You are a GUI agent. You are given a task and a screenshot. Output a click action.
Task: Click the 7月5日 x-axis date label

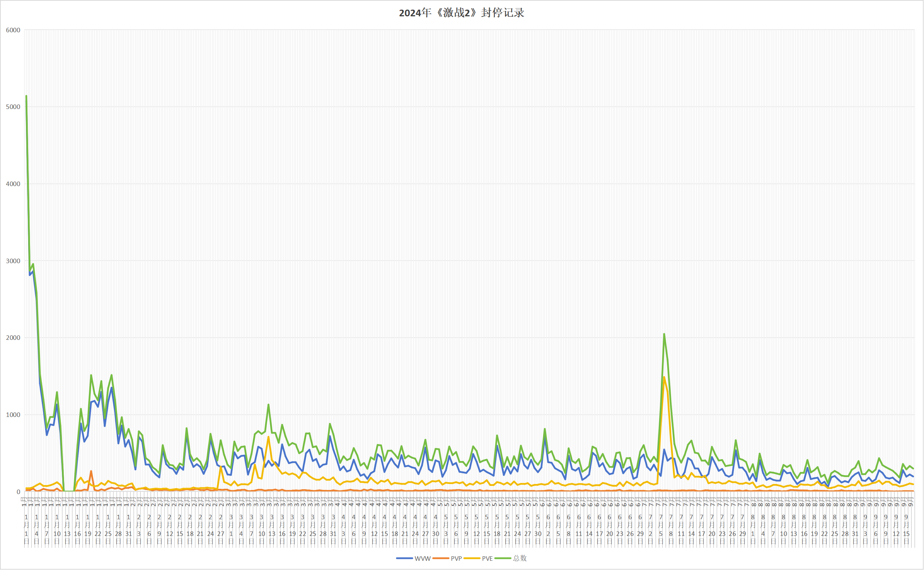coord(661,530)
